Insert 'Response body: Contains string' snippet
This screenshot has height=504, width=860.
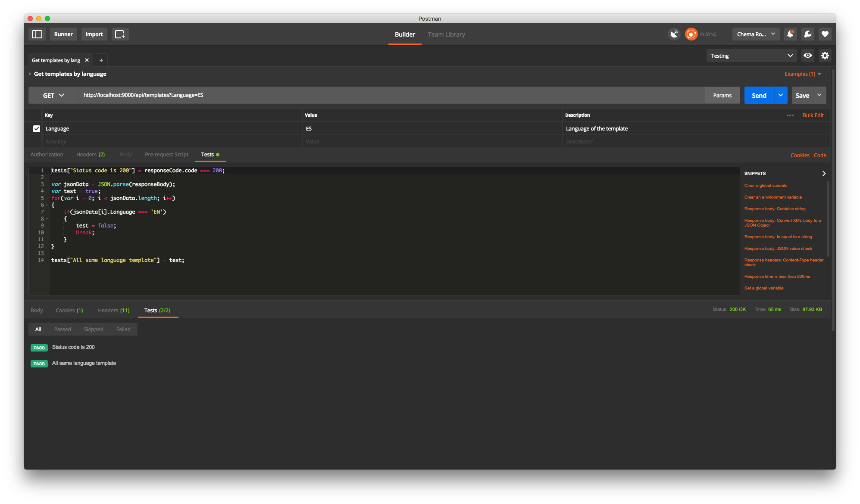(775, 209)
